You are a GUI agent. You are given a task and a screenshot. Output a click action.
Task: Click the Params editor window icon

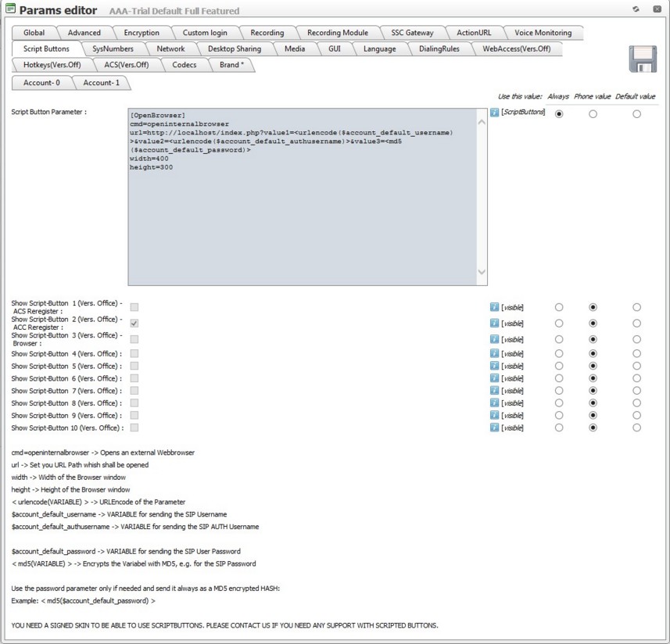[9, 10]
